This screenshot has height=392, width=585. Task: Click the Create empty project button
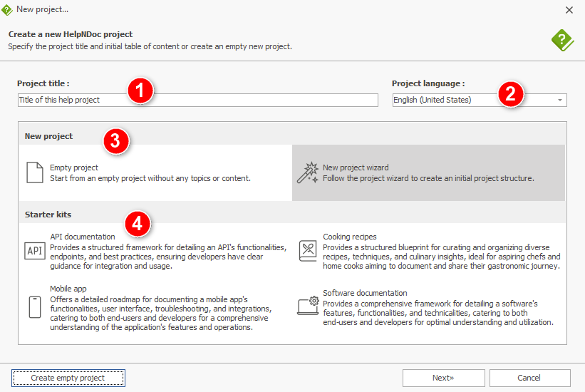[x=68, y=378]
